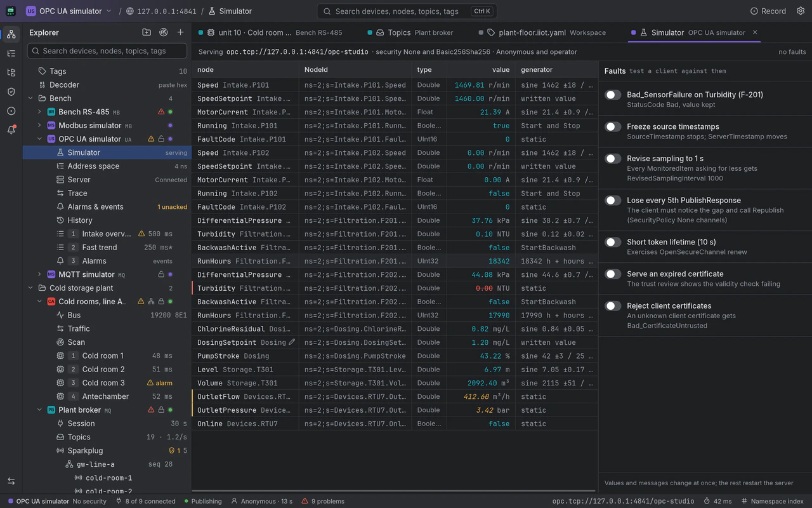The image size is (812, 508).
Task: Click the radar scan icon in Explorer header
Action: point(164,32)
